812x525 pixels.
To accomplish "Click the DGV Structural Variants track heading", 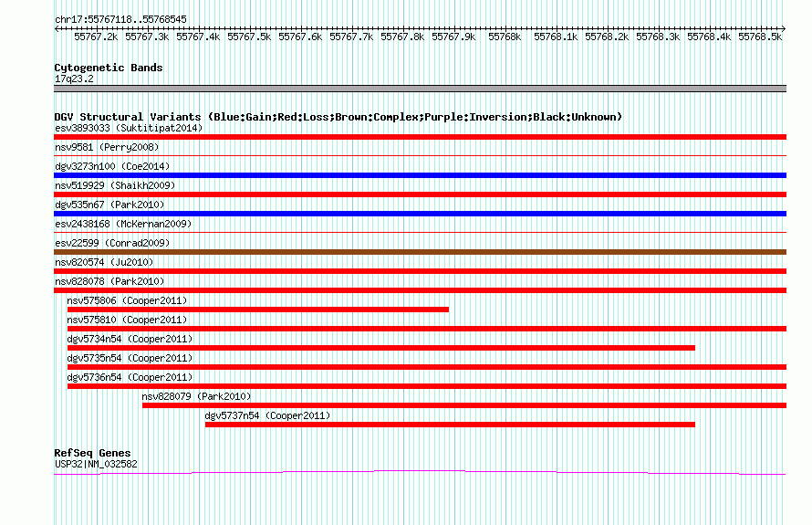I will coord(338,117).
